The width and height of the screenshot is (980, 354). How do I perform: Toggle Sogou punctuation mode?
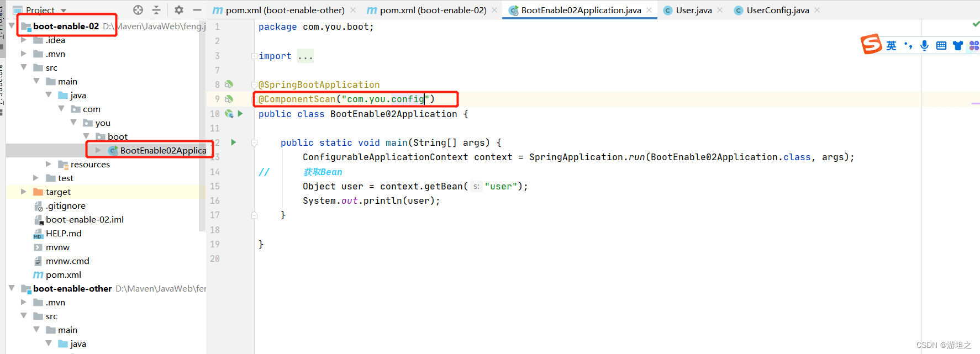tap(908, 46)
